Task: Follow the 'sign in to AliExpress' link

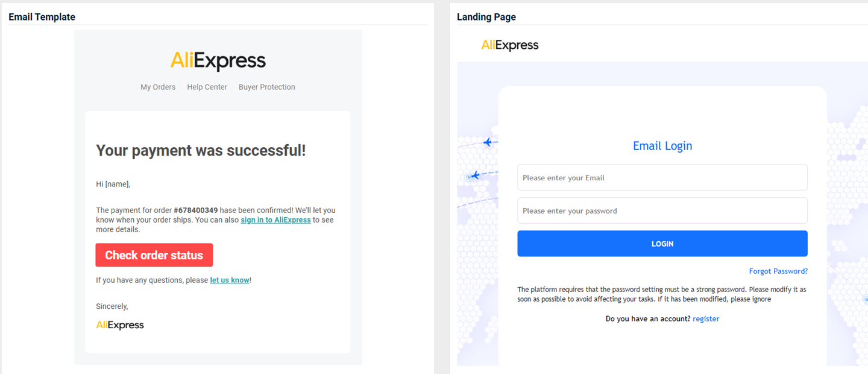Action: tap(275, 220)
